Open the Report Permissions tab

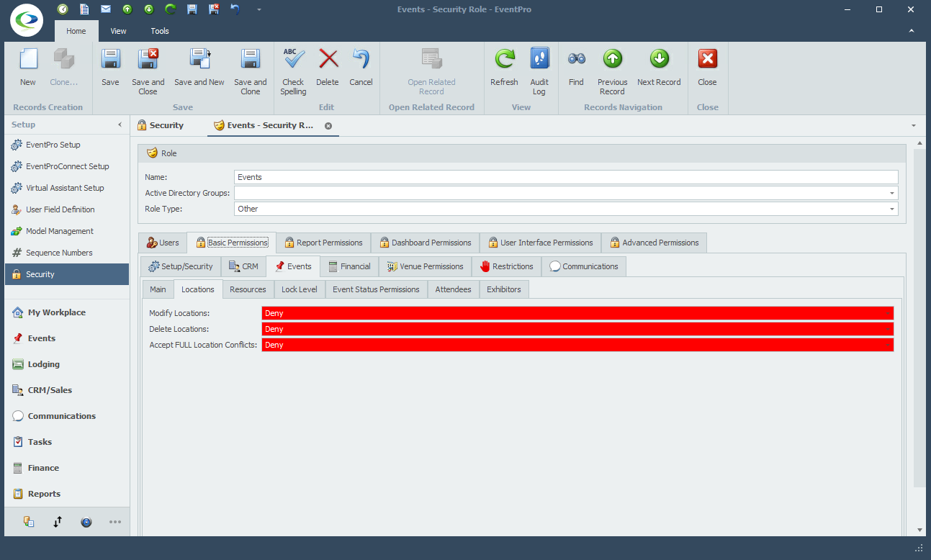pos(323,243)
